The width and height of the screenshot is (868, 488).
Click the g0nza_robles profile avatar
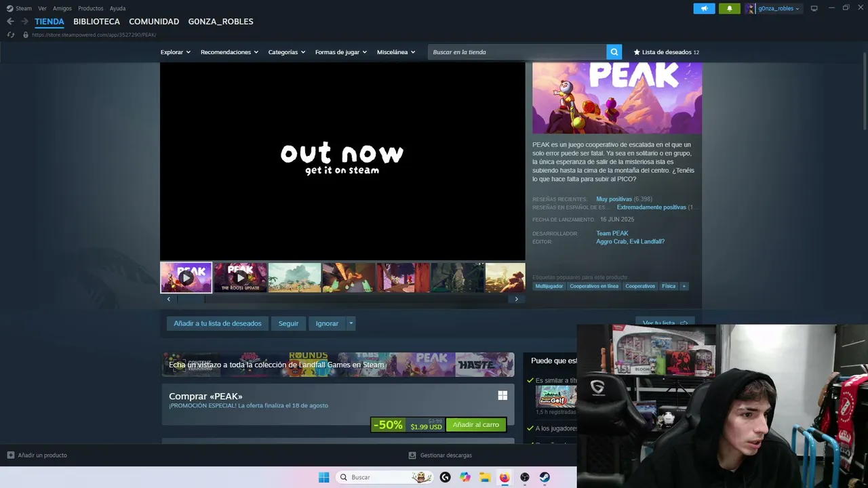point(751,8)
